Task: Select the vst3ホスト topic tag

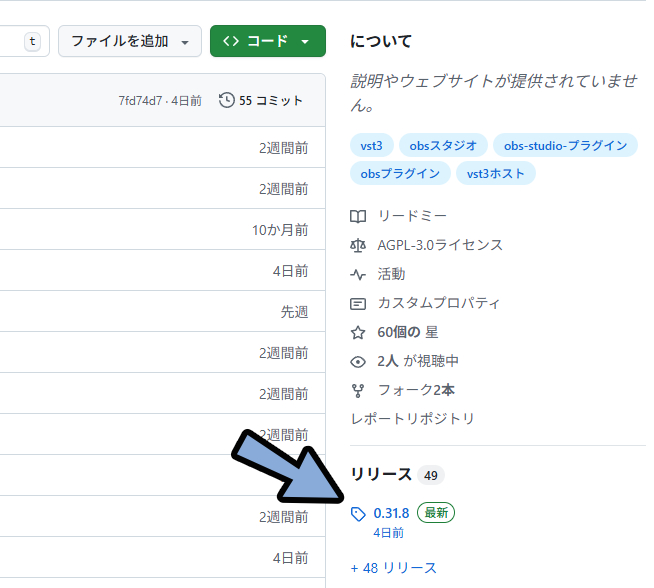Action: click(496, 173)
